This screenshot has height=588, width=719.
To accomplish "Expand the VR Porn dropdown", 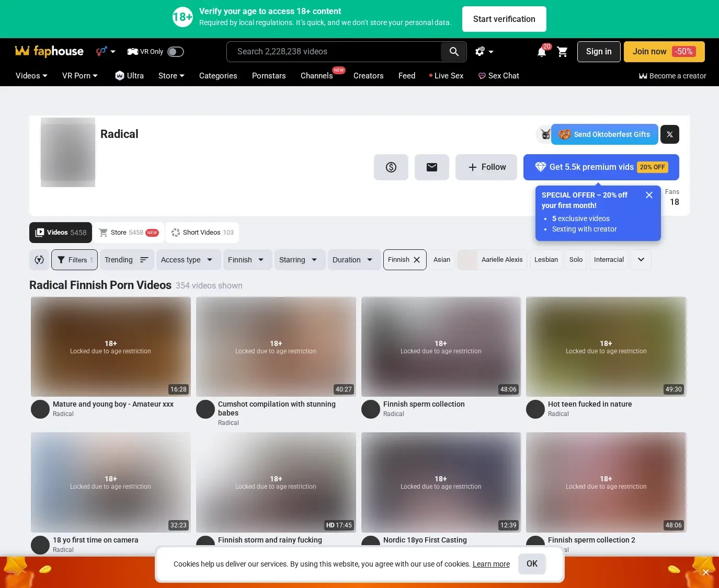I will click(80, 76).
